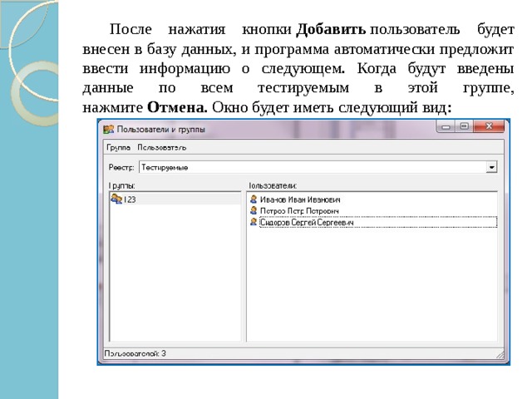
Task: Click the Группы list label
Action: pyautogui.click(x=122, y=186)
